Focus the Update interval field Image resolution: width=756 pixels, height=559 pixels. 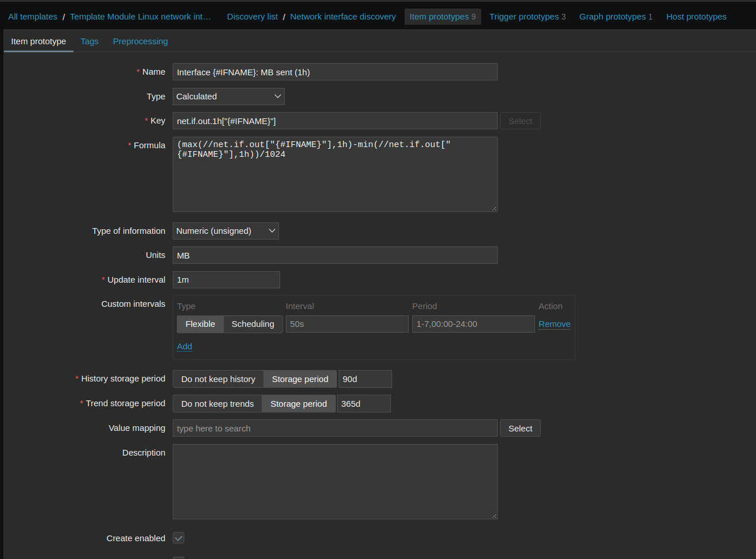[226, 280]
